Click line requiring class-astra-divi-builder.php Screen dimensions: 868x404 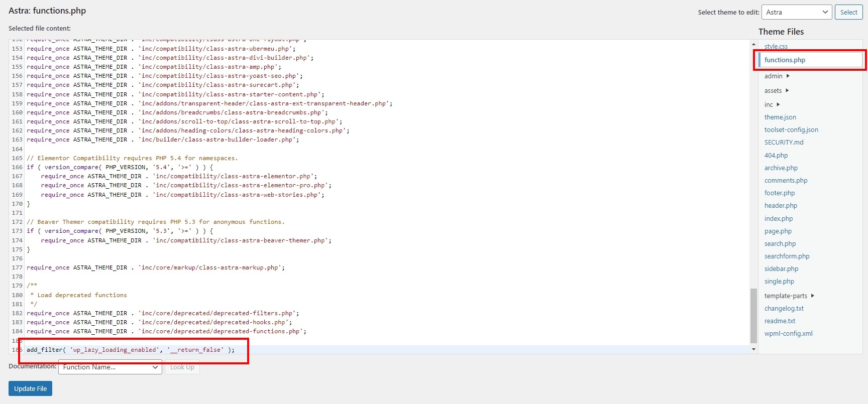tap(170, 58)
